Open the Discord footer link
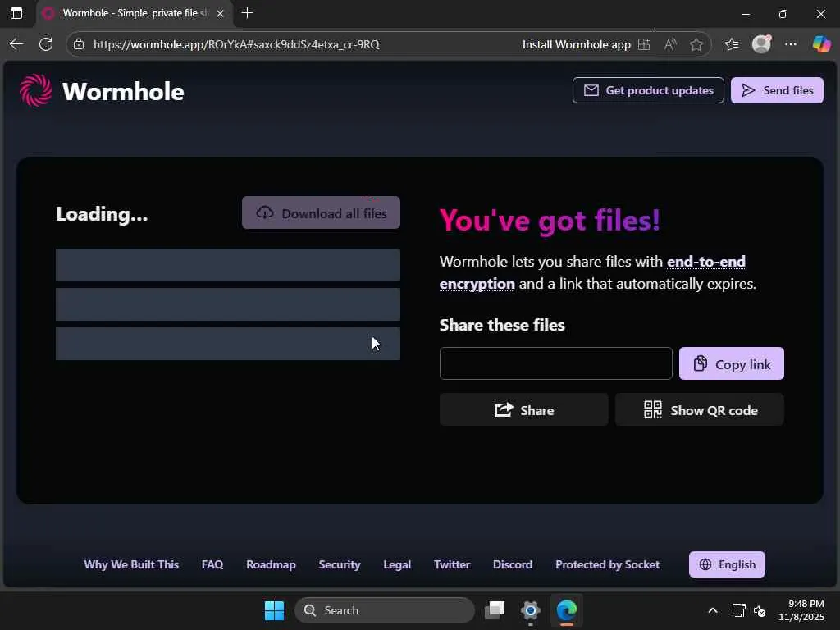The width and height of the screenshot is (840, 630). click(x=513, y=564)
